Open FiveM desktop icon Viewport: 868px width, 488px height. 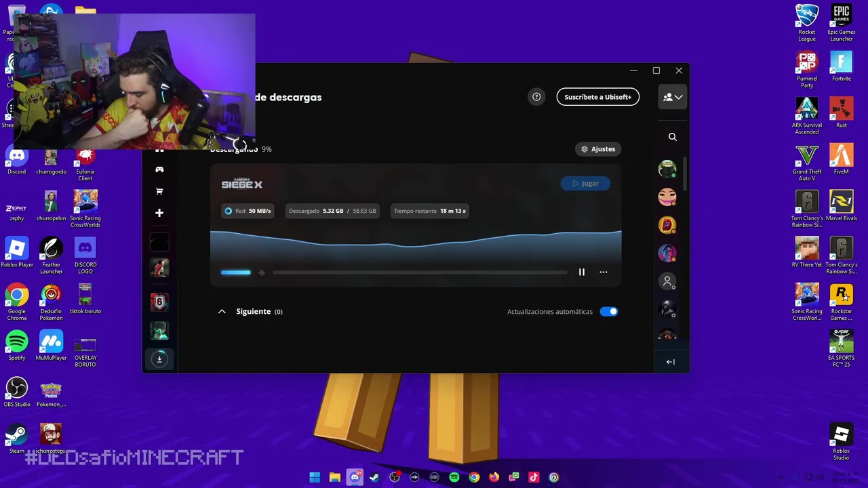pyautogui.click(x=842, y=159)
